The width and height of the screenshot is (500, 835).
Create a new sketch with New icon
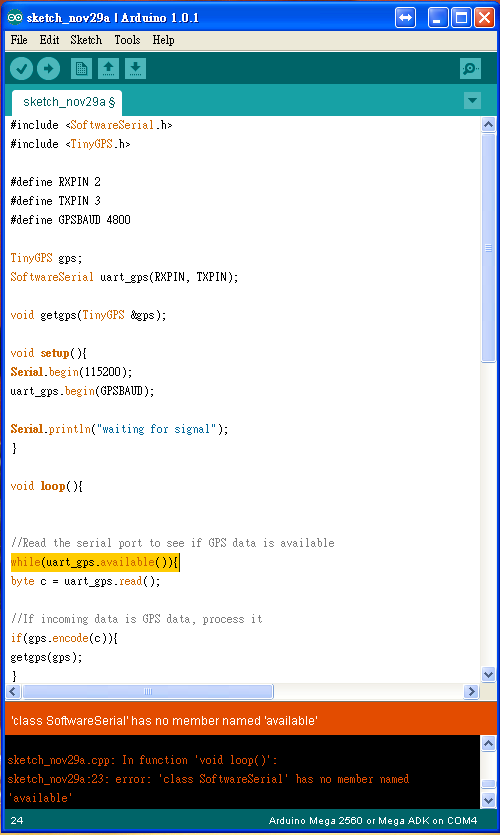coord(81,69)
